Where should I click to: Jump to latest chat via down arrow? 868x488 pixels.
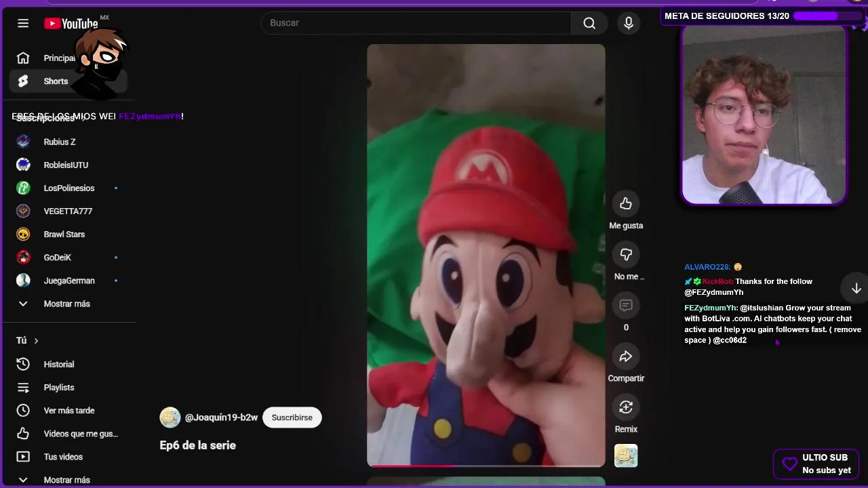856,289
